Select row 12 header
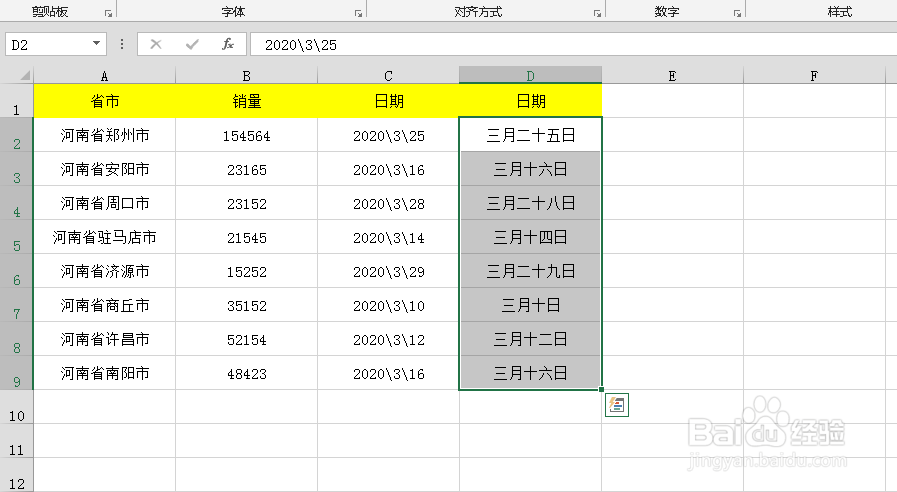The image size is (897, 492). click(x=17, y=475)
